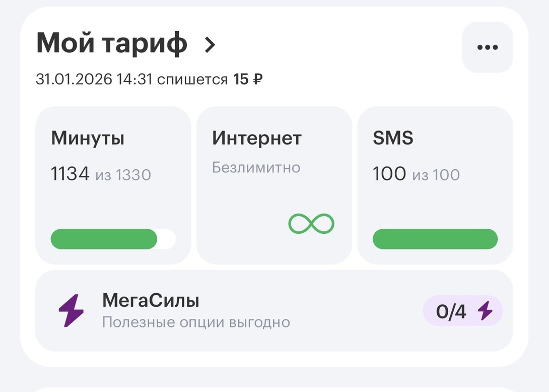
Task: Click the 15 ₽ charge amount
Action: click(248, 79)
